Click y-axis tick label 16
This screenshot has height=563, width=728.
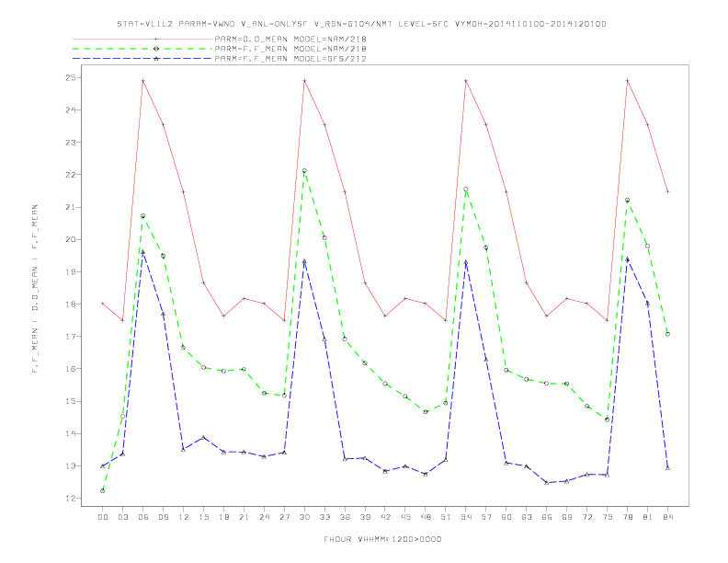click(x=70, y=369)
